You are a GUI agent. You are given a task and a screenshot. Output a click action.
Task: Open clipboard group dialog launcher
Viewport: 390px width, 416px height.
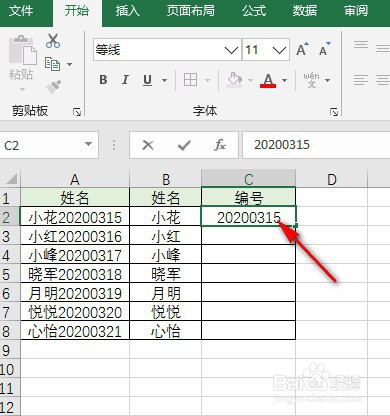coord(77,112)
